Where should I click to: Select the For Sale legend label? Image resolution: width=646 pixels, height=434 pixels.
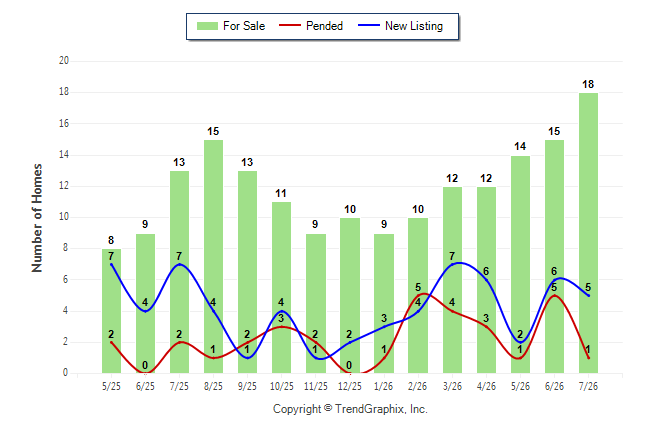[x=244, y=26]
